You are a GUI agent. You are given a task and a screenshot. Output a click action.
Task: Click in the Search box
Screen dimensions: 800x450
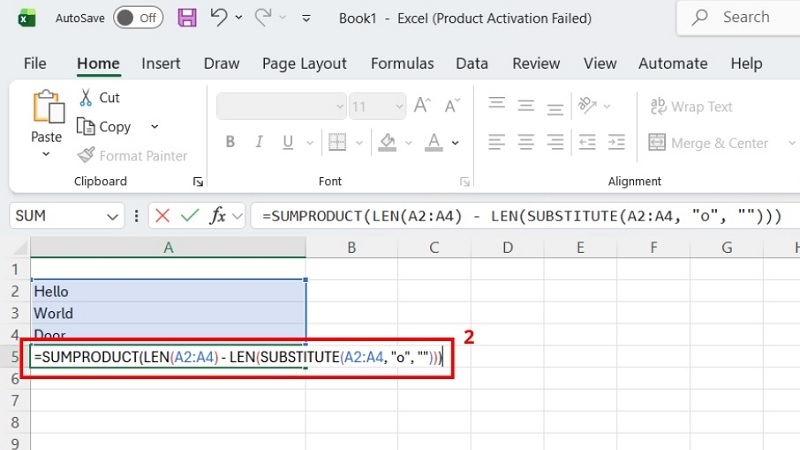738,18
